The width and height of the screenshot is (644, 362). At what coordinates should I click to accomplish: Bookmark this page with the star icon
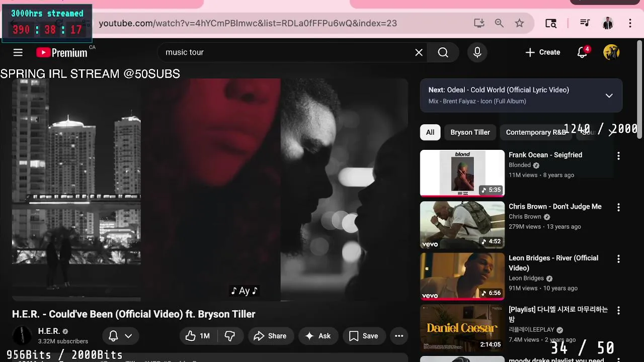[x=520, y=23]
